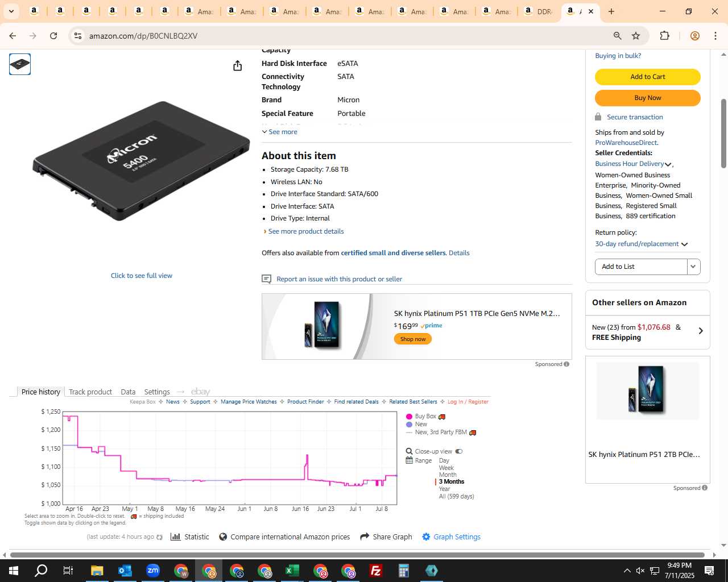Screen dimensions: 728x582
Task: Expand the 30-day refund/replacement policy
Action: click(642, 244)
